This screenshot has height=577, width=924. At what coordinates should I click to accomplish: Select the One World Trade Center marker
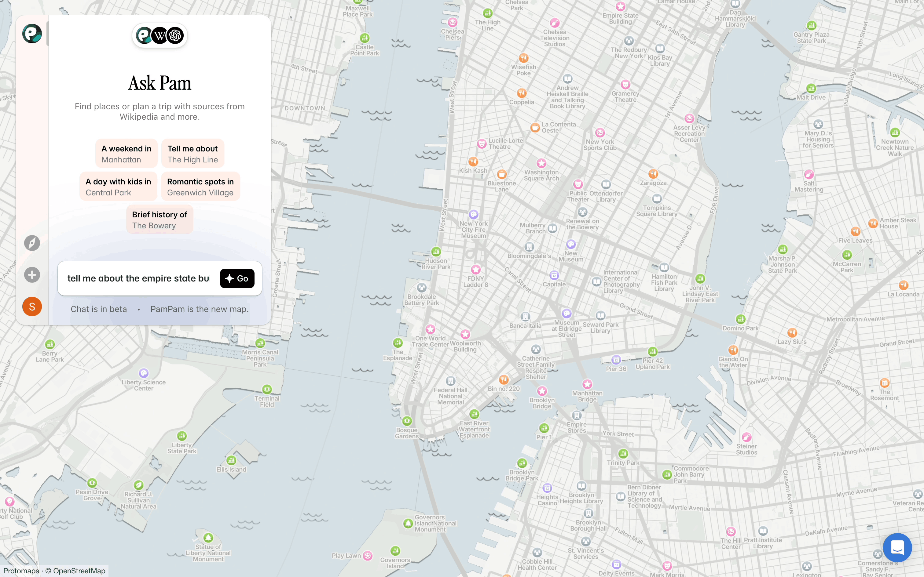430,329
